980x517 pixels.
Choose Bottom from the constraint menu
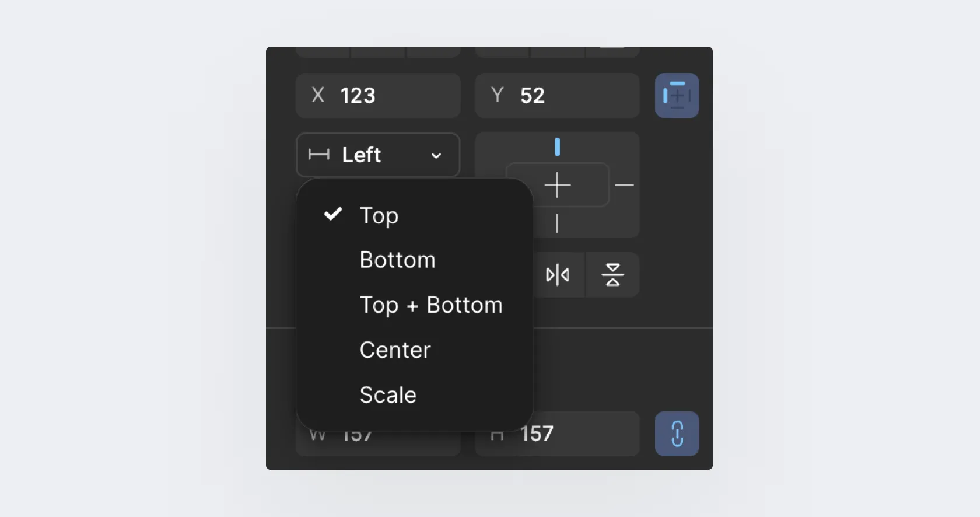pyautogui.click(x=398, y=260)
